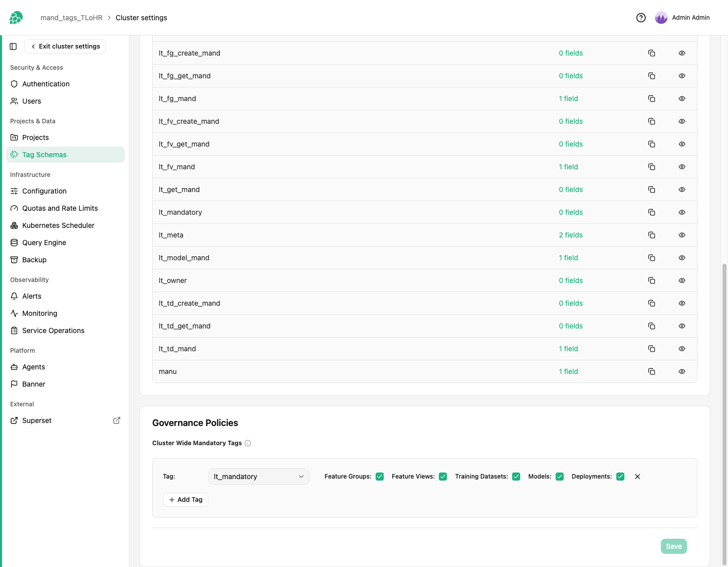
Task: Open help via the question mark icon
Action: click(x=641, y=18)
